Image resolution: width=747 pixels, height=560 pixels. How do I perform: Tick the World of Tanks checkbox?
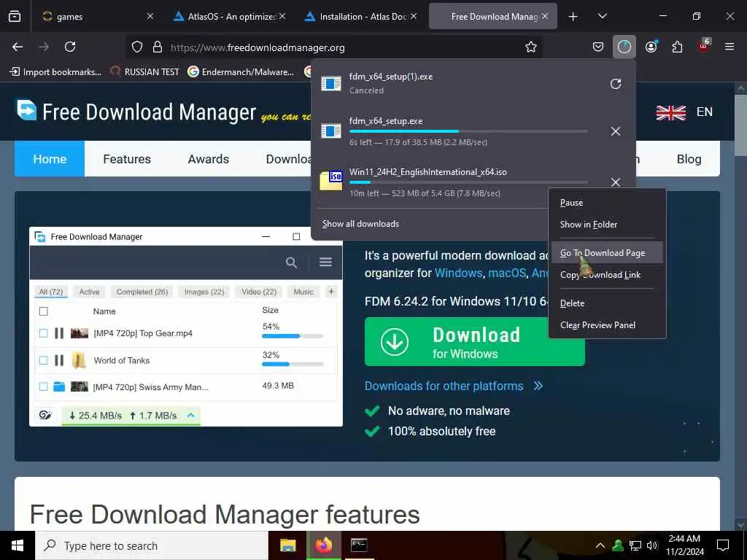point(43,360)
